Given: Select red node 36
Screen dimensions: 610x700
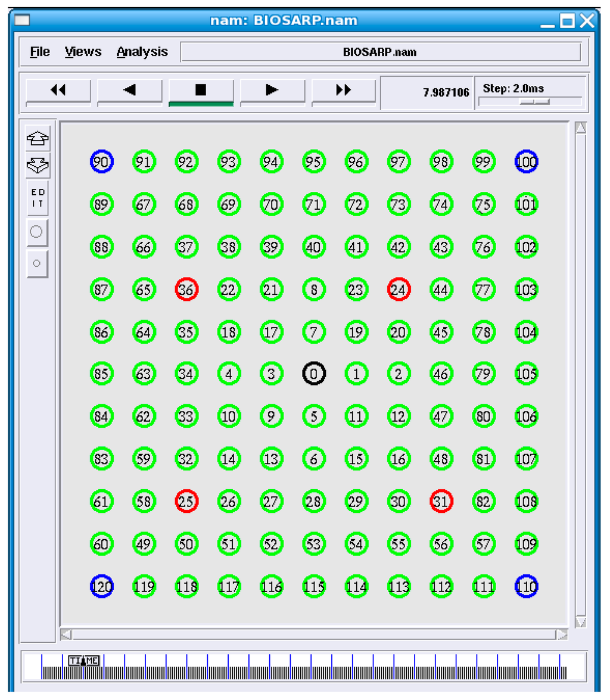Looking at the screenshot, I should (186, 289).
